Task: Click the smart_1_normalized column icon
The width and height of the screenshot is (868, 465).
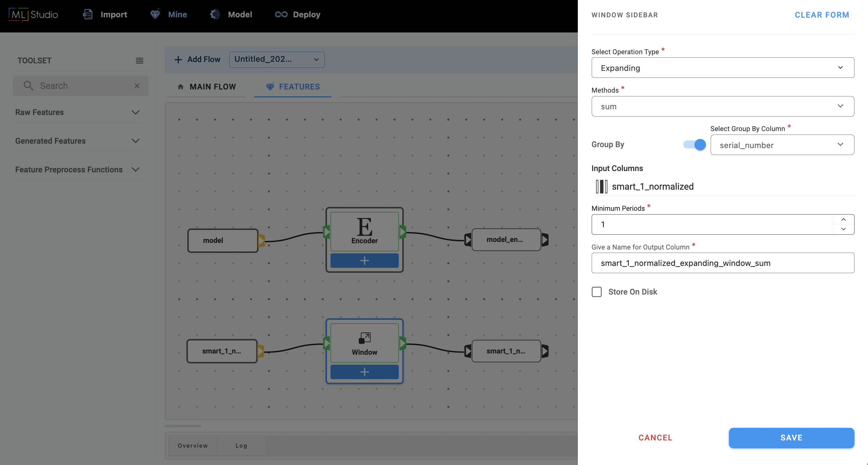Action: tap(601, 187)
